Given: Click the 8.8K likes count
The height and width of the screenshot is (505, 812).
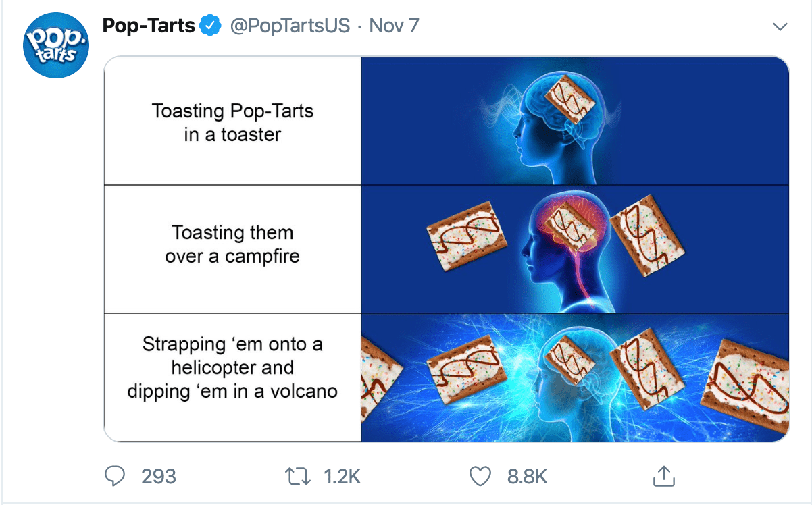Looking at the screenshot, I should (526, 476).
